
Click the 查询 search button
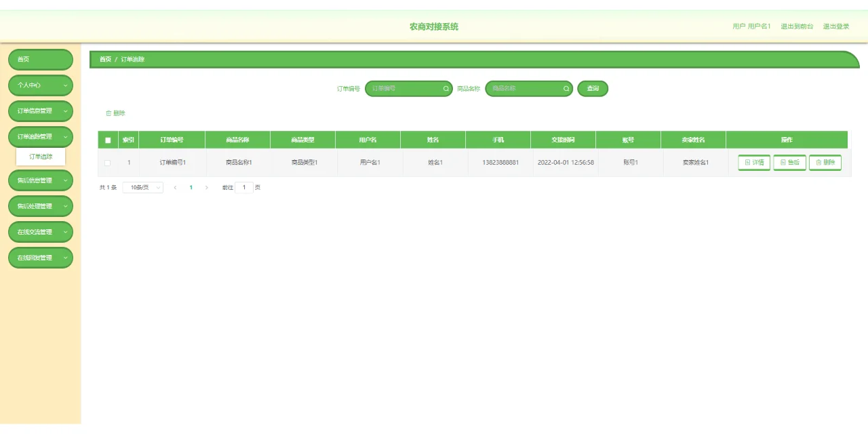[x=592, y=88]
